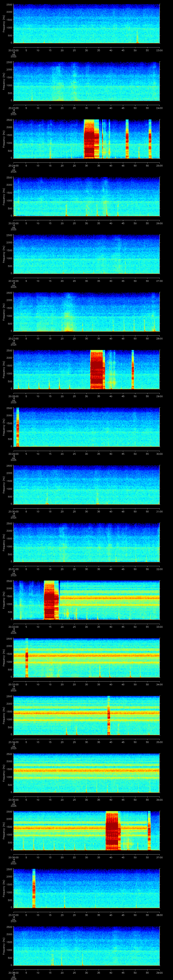Select the burst near 56 seconds in the 20:24:00 panel
Viewport: 173px width, 980px height.
tap(150, 139)
